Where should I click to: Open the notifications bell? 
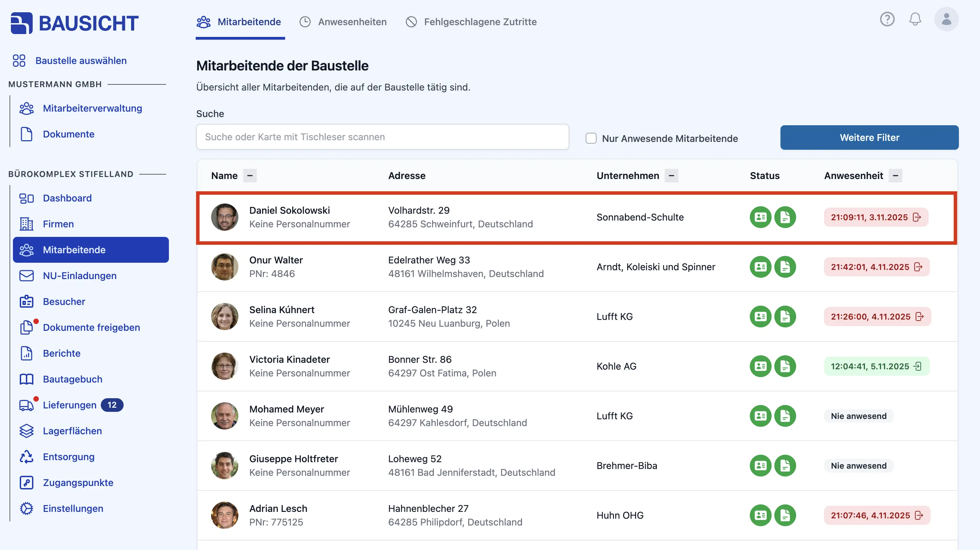point(915,19)
